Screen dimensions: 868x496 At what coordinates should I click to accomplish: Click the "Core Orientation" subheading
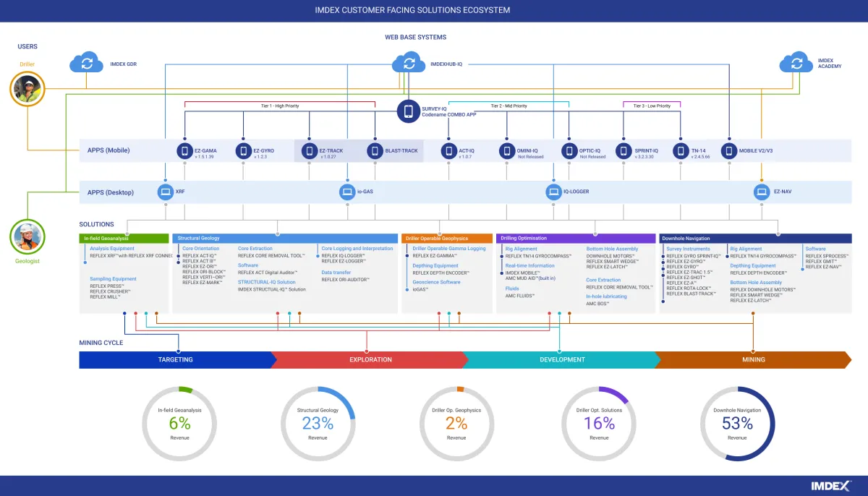[x=201, y=249]
